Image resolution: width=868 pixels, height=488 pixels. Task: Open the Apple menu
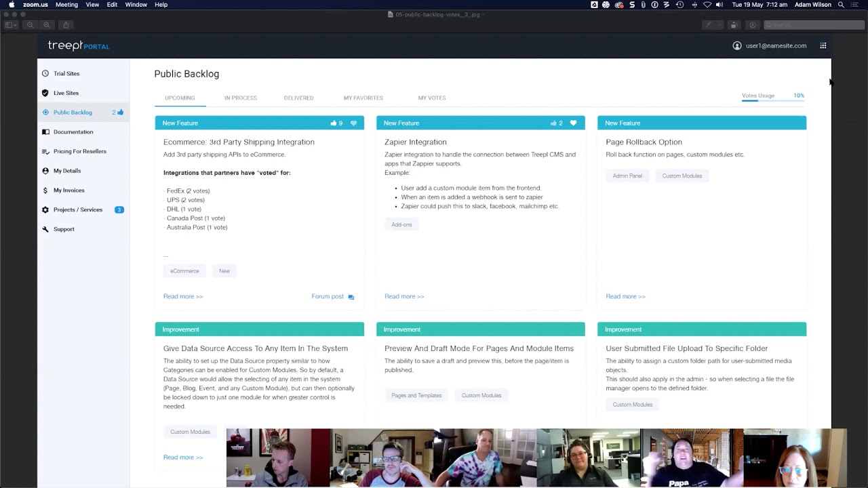pyautogui.click(x=12, y=5)
